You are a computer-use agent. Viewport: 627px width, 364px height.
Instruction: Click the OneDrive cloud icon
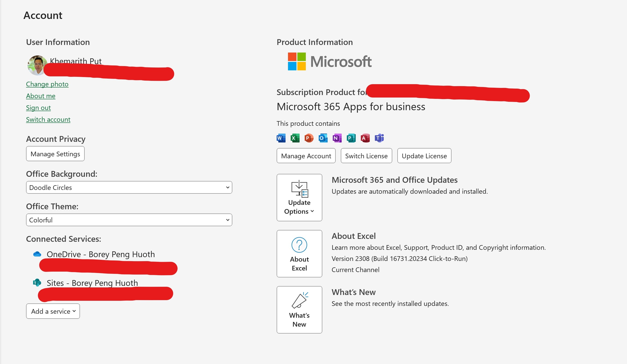[x=37, y=254]
